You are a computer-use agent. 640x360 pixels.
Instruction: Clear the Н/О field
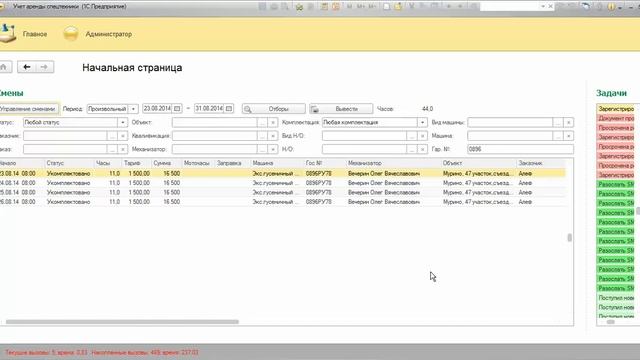[422, 149]
